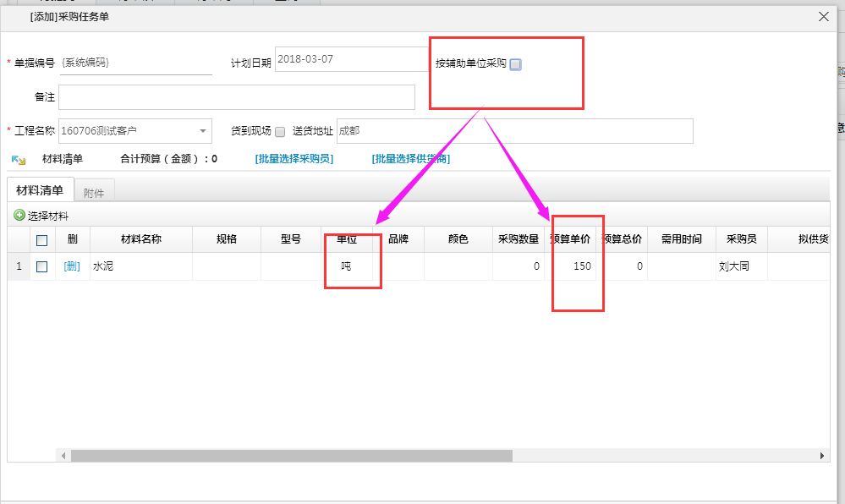Click the expand icon left of 材料清单 heading

tap(18, 159)
